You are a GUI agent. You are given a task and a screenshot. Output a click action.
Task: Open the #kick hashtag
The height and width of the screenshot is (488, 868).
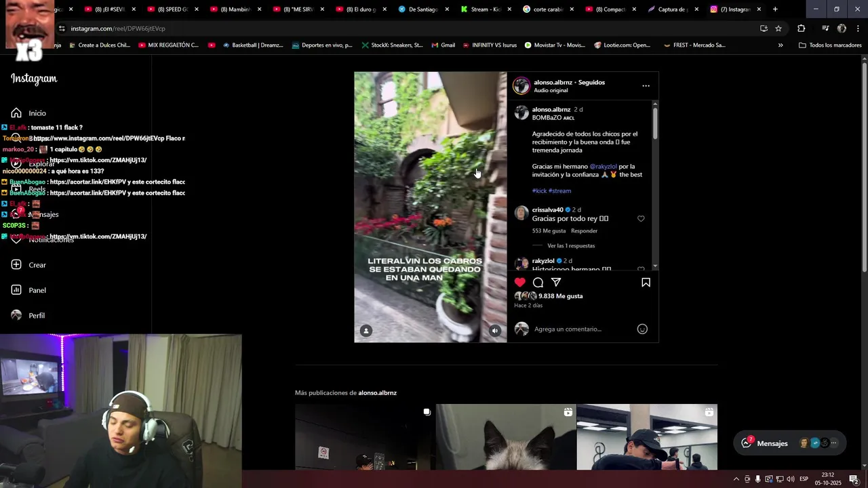tap(539, 190)
